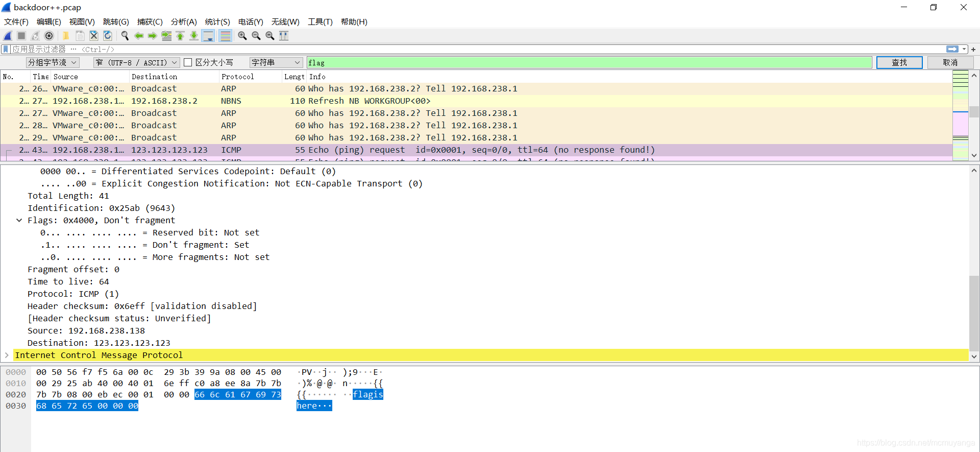Jump to first packet icon
The width and height of the screenshot is (980, 452).
pyautogui.click(x=180, y=36)
